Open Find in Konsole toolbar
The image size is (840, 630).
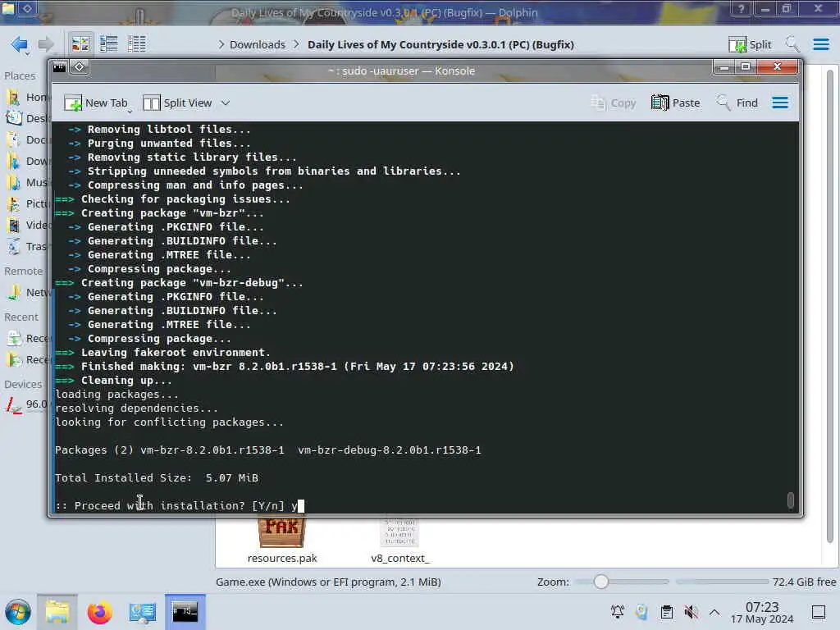[x=737, y=103]
